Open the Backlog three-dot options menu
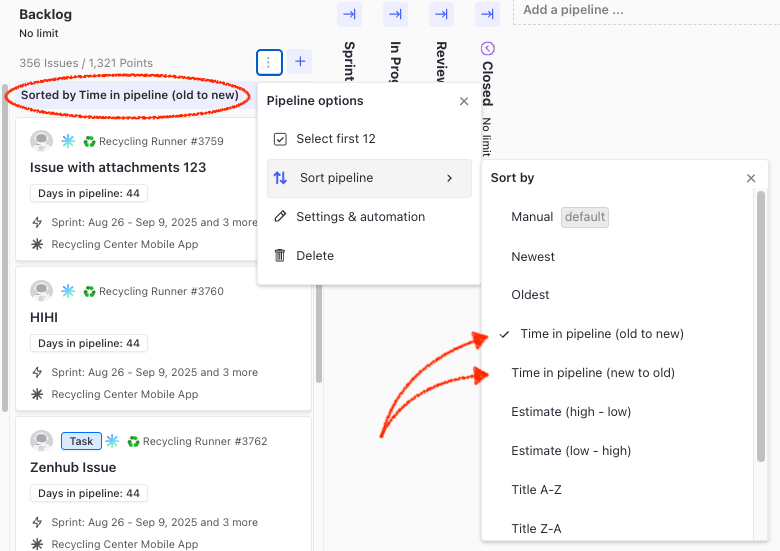This screenshot has height=551, width=780. click(269, 62)
